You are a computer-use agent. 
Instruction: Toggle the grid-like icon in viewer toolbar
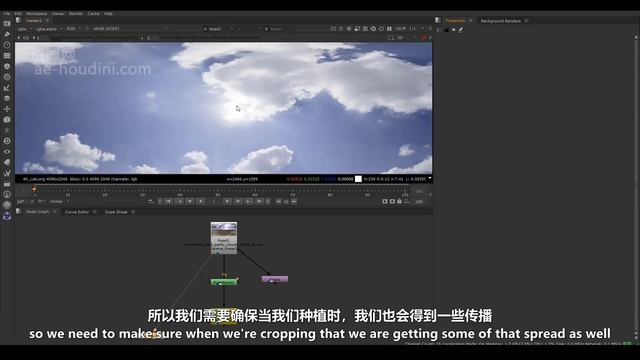point(365,29)
